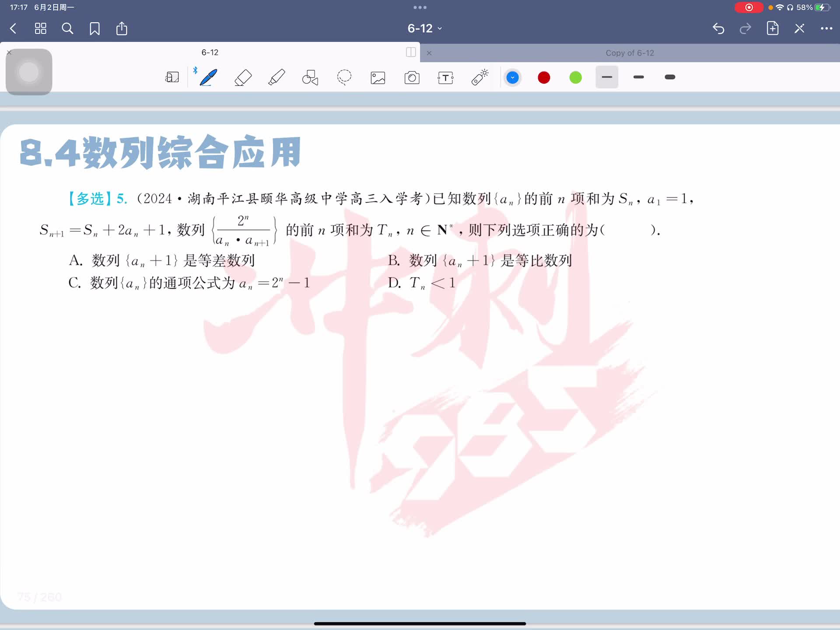Select the Text box tool

tap(445, 77)
